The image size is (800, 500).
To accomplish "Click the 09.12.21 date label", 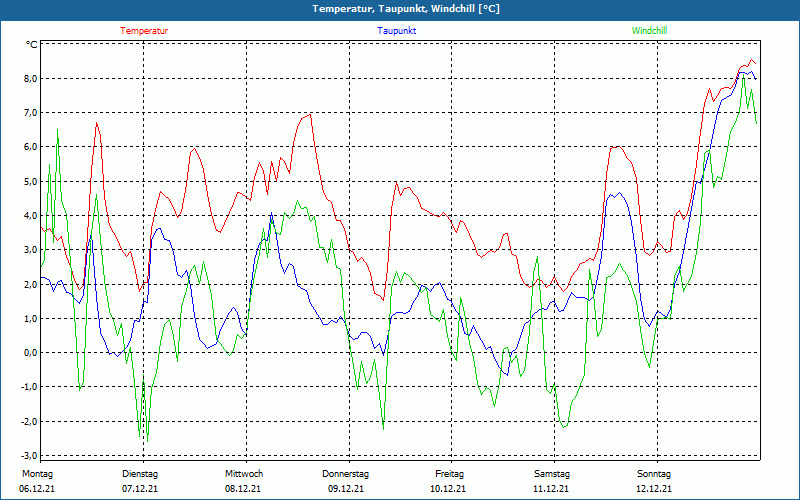I will point(346,489).
